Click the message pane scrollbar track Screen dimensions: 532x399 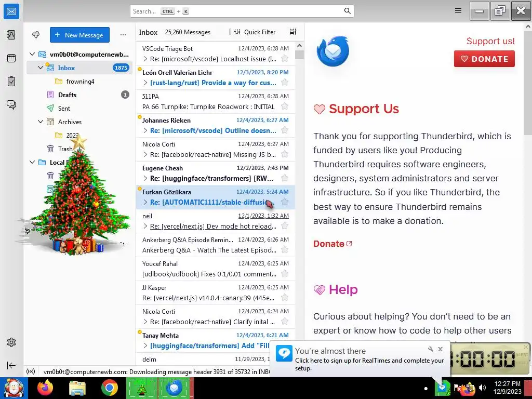point(528,237)
